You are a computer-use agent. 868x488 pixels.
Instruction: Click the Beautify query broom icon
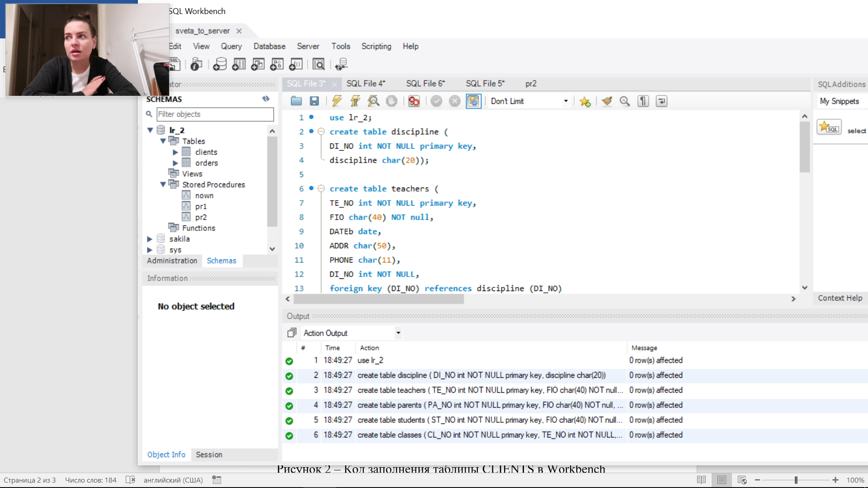607,101
